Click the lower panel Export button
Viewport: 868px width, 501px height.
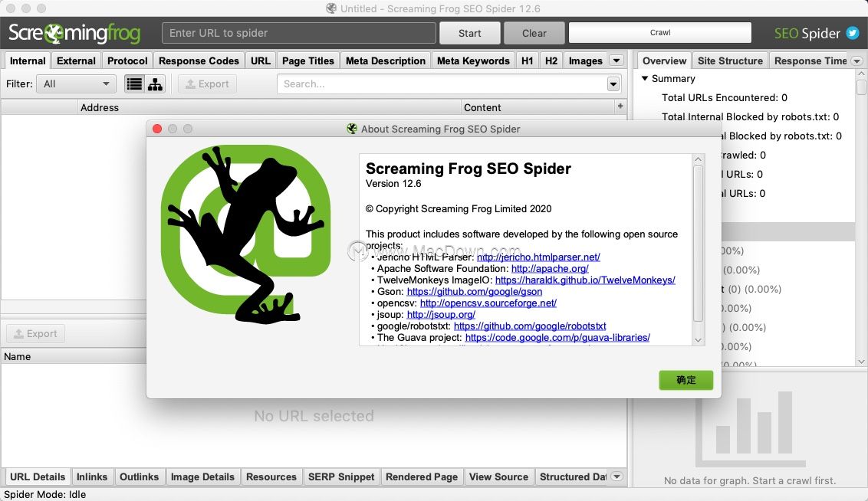35,333
